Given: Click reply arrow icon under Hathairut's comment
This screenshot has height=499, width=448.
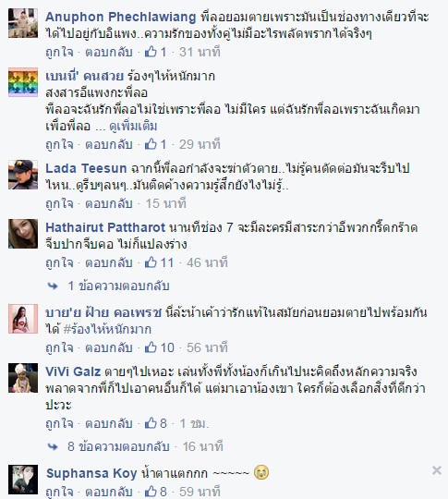Looking at the screenshot, I should [x=53, y=286].
